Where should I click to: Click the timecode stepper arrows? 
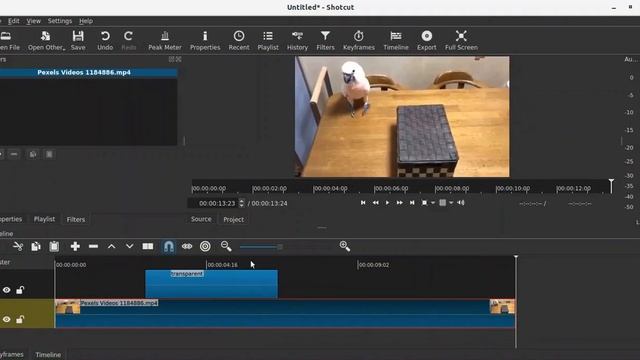point(242,203)
